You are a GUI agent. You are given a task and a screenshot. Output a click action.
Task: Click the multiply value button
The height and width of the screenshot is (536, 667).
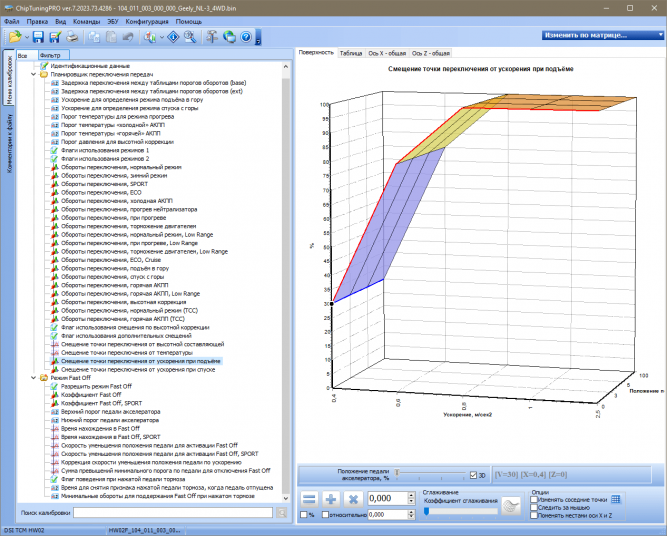pyautogui.click(x=353, y=499)
